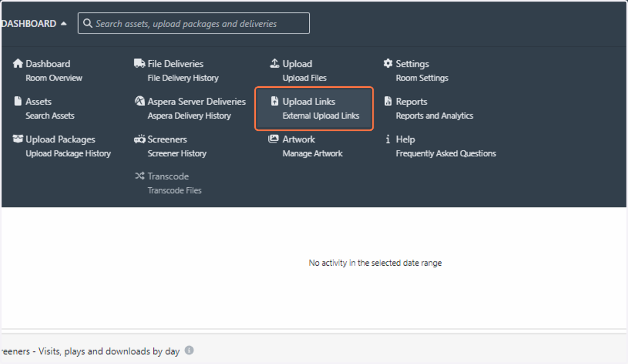This screenshot has width=628, height=364.
Task: Click the Upload Packages box icon
Action: click(18, 139)
